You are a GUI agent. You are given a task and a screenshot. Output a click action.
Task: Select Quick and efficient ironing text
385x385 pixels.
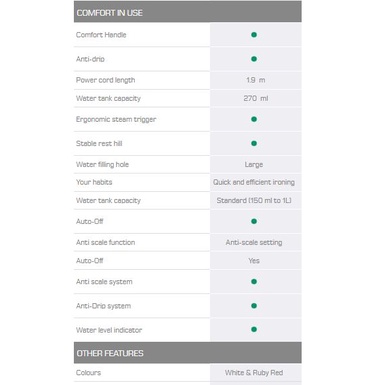click(254, 182)
